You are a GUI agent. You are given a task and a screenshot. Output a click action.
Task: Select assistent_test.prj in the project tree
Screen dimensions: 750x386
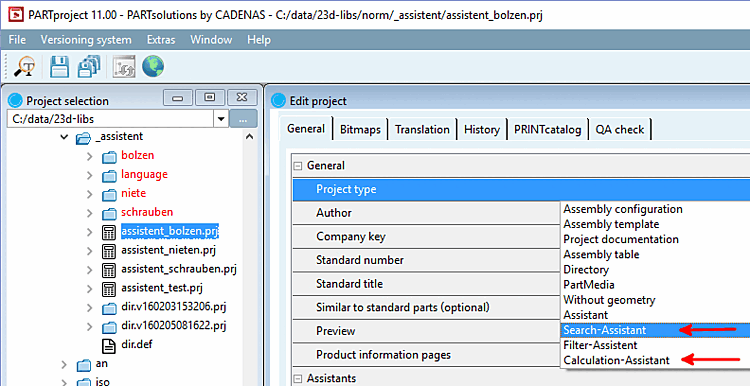(162, 288)
